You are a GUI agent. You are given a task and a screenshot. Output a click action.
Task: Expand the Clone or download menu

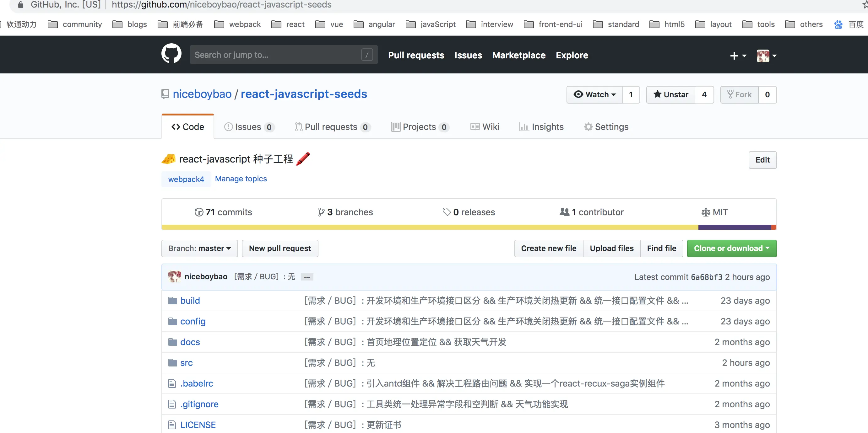click(x=731, y=249)
